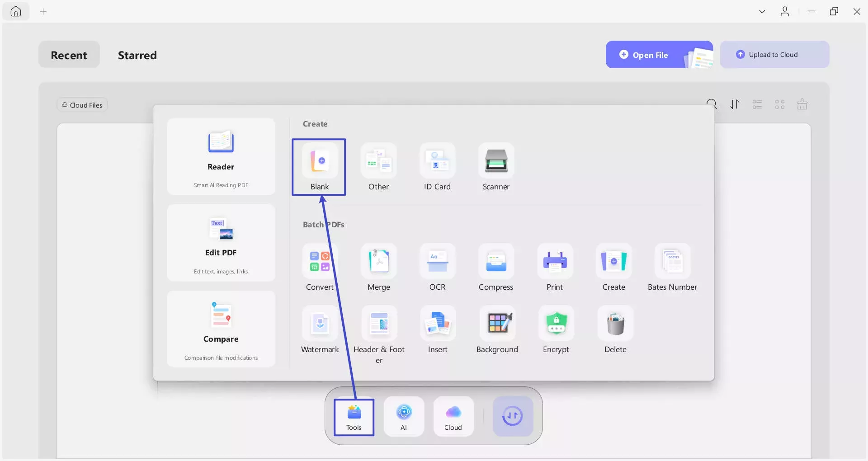
Task: Open the OCR batch tool
Action: (x=437, y=267)
